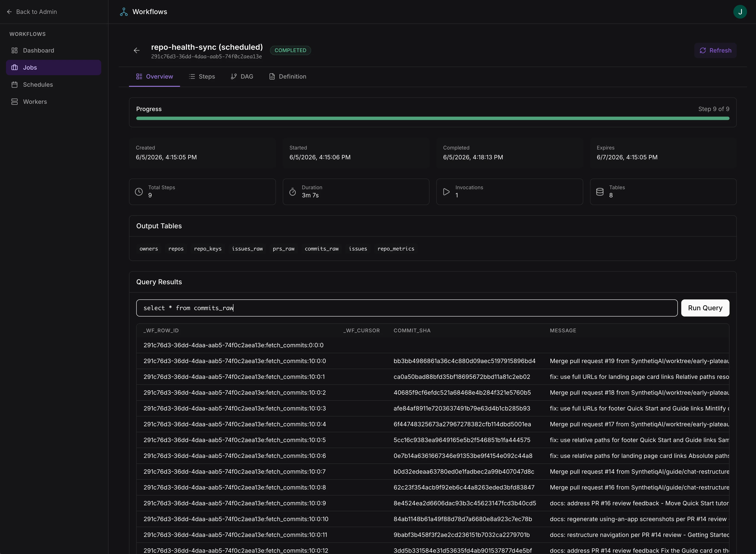Open the DAG tab
Viewport: 756px width, 554px height.
point(242,76)
